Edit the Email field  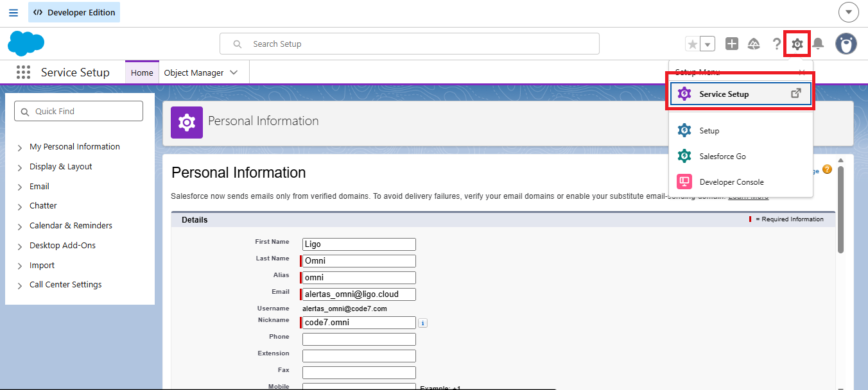[x=359, y=294]
